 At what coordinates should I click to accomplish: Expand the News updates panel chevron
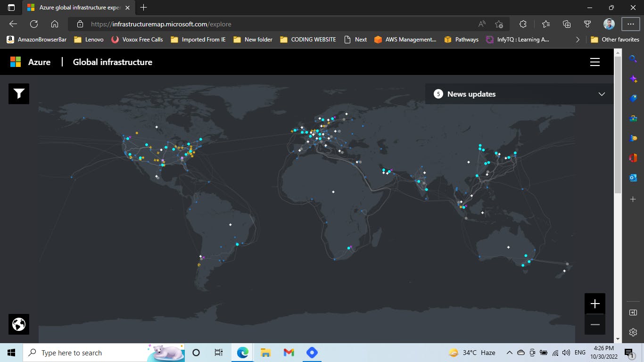(602, 94)
